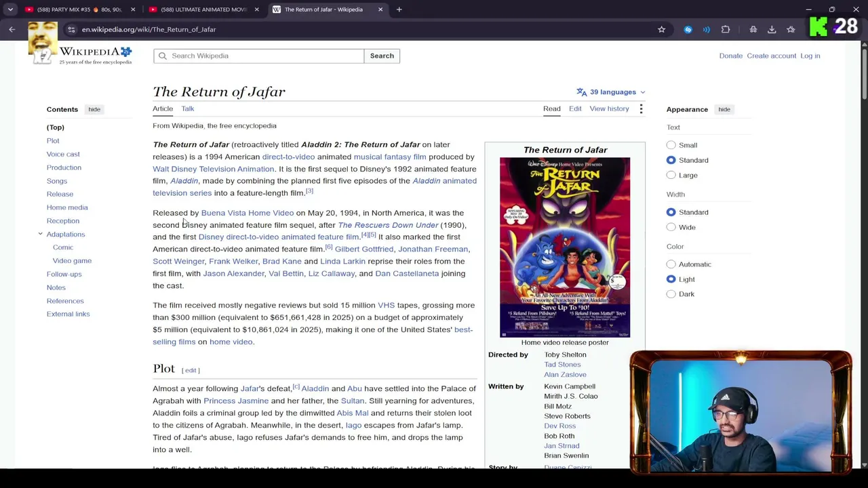The width and height of the screenshot is (868, 488).
Task: Select the Article tab
Action: (x=163, y=108)
